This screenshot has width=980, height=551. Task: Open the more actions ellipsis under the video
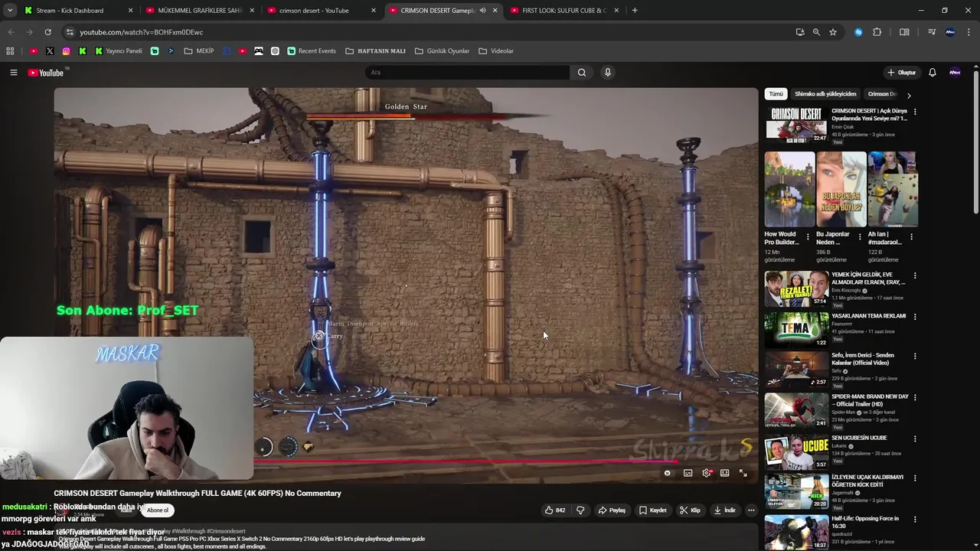(x=751, y=510)
